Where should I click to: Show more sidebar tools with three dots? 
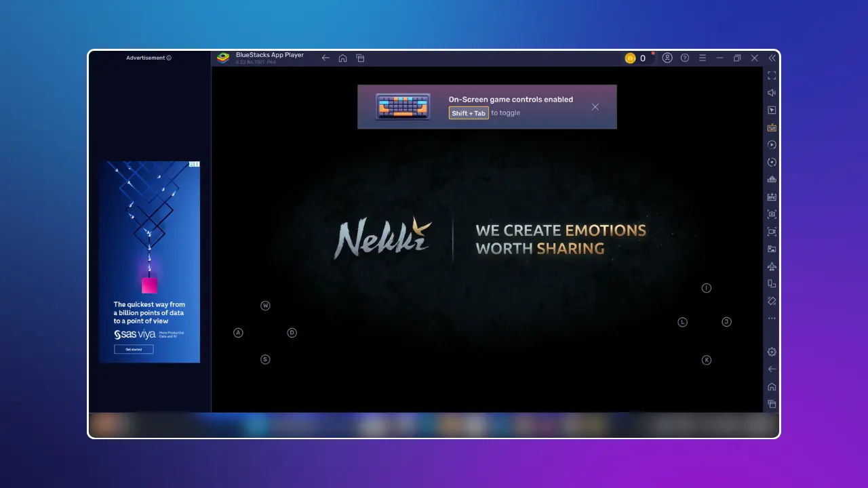pos(772,319)
